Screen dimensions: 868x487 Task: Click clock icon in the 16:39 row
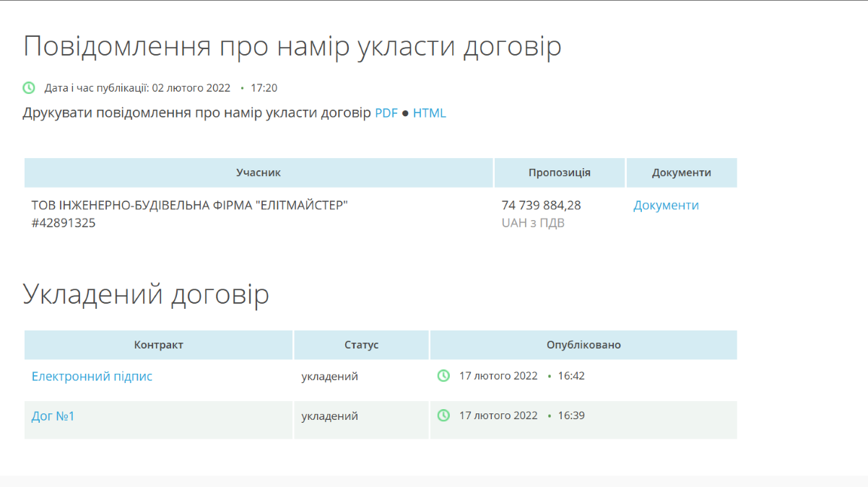(443, 416)
